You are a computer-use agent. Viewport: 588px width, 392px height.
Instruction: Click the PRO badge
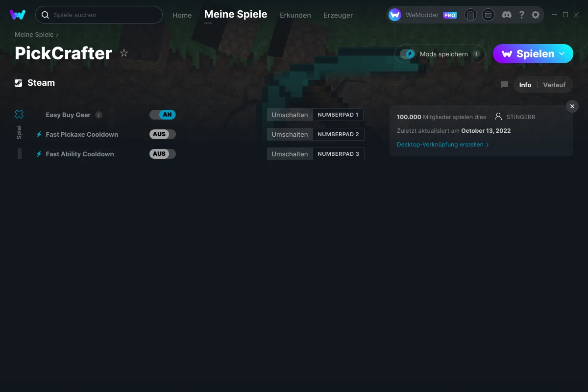tap(450, 15)
